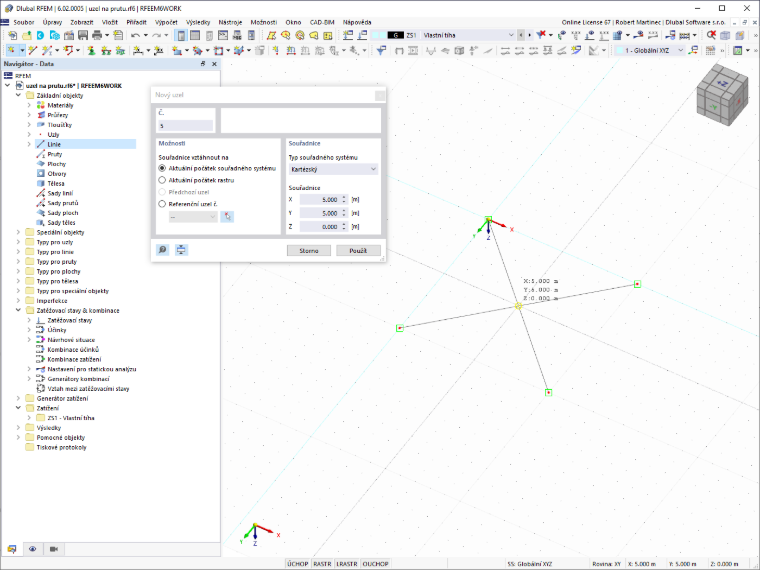Click the open file folder icon
760x570 pixels.
pos(27,35)
